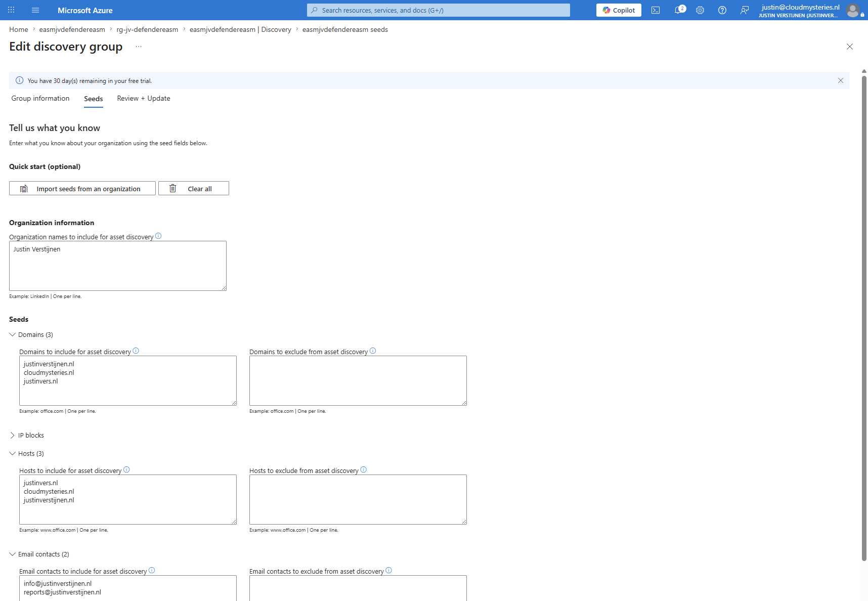Viewport: 868px width, 601px height.
Task: Click the Hosts to exclude text area
Action: (x=358, y=499)
